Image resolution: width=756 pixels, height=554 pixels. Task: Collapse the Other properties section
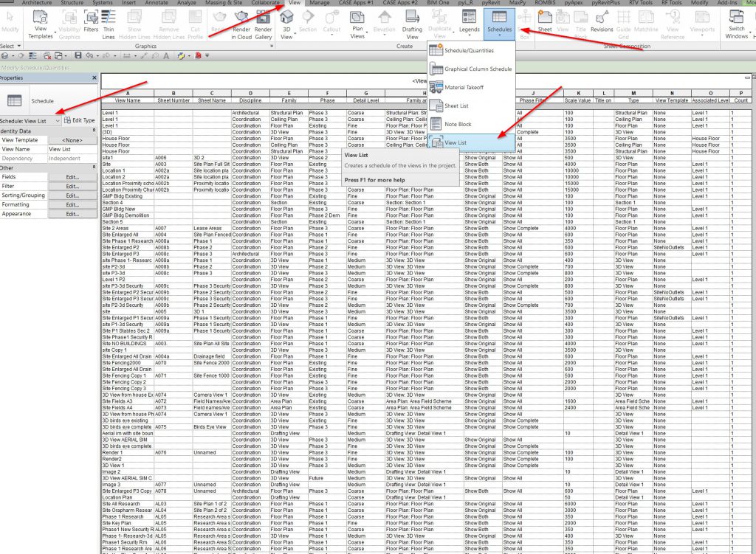coord(94,167)
